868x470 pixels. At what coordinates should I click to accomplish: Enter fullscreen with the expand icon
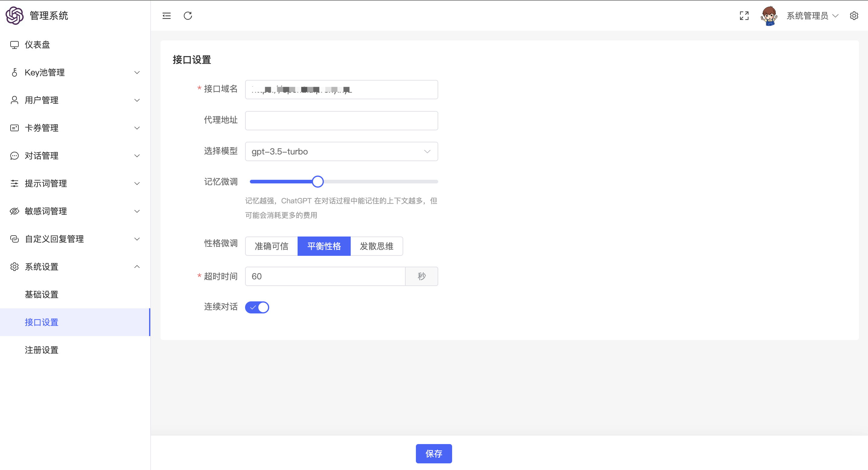[744, 16]
